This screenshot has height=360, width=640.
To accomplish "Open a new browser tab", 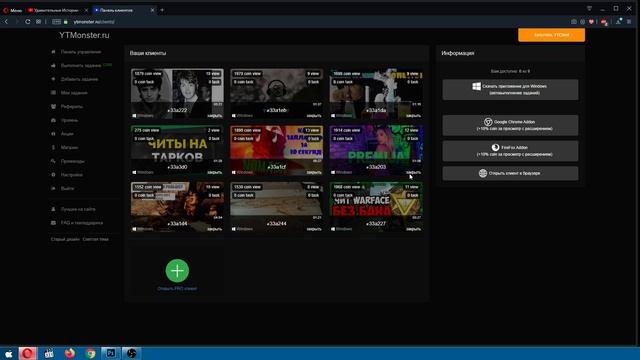I will click(x=162, y=10).
